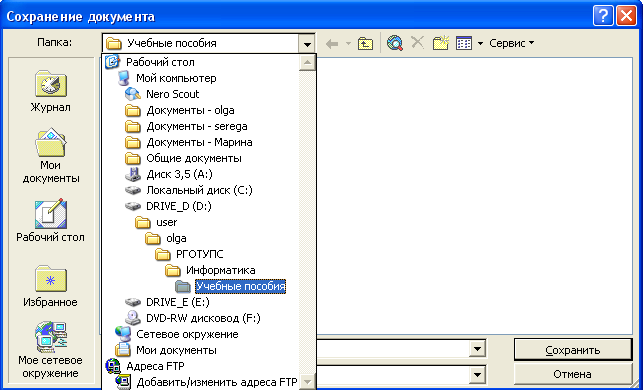Screen dimensions: 644x390
Task: Create a new folder with toolbar icon
Action: (441, 43)
